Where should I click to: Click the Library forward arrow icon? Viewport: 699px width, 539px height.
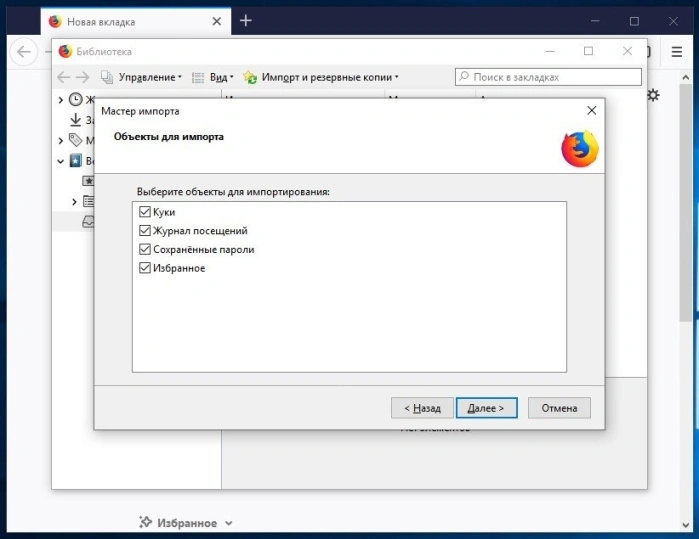[82, 77]
